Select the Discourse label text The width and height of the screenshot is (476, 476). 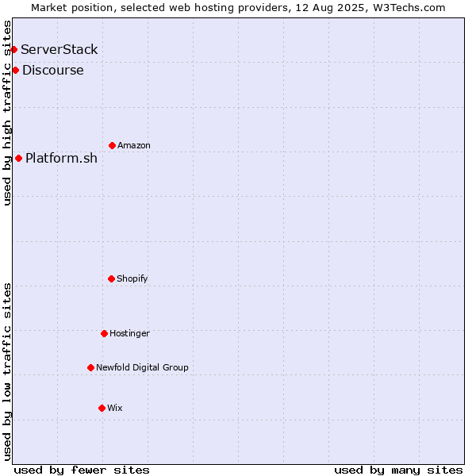[53, 70]
